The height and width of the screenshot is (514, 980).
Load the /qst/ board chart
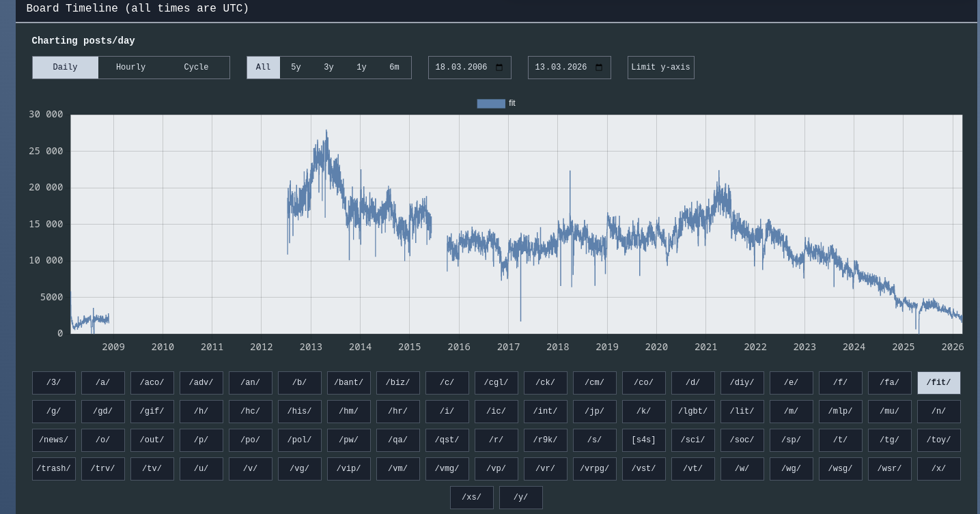(x=447, y=440)
